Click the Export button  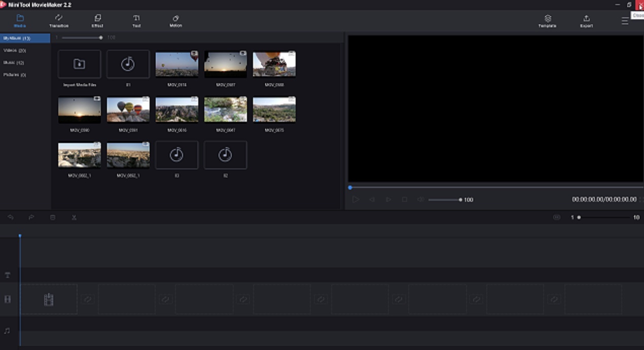click(x=586, y=21)
